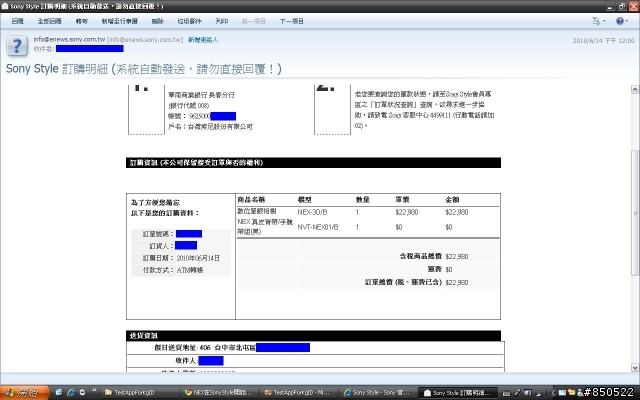The width and height of the screenshot is (640, 400).
Task: Switch to TestAppForKgID folder taskbar button
Action: [140, 393]
